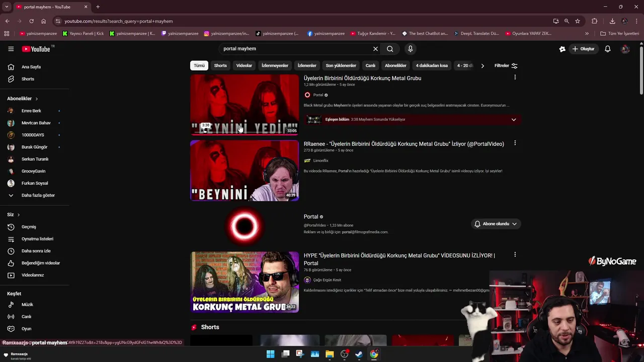
Task: Open Abone olundu subscription dropdown
Action: click(x=496, y=224)
